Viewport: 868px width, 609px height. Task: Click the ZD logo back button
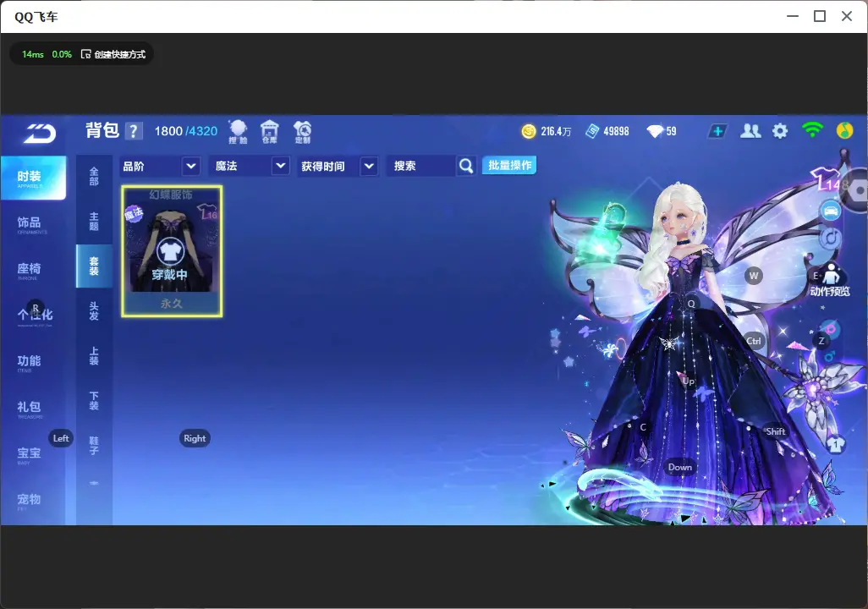pos(39,133)
